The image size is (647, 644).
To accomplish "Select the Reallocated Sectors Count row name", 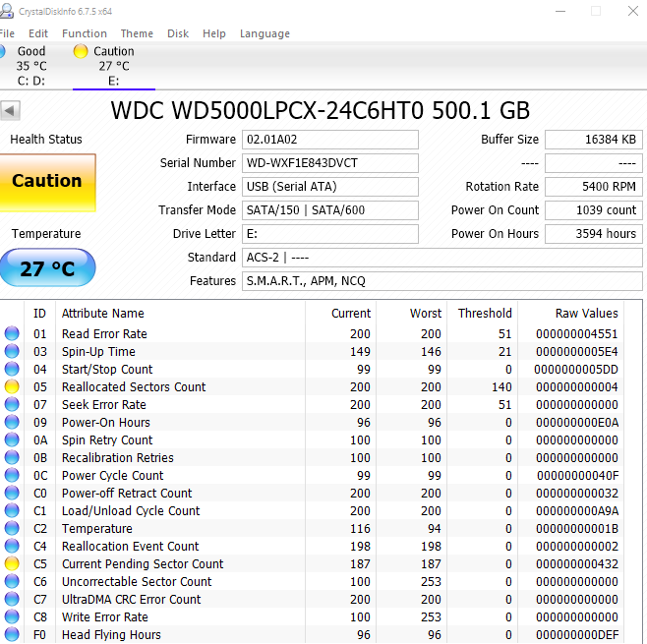I will (134, 387).
